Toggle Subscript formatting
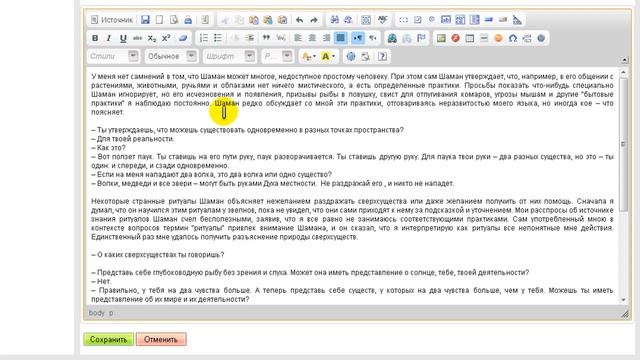640x360 pixels. [151, 38]
